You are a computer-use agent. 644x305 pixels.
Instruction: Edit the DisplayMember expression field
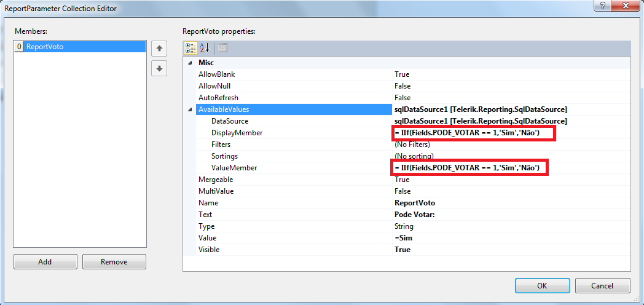(x=511, y=133)
